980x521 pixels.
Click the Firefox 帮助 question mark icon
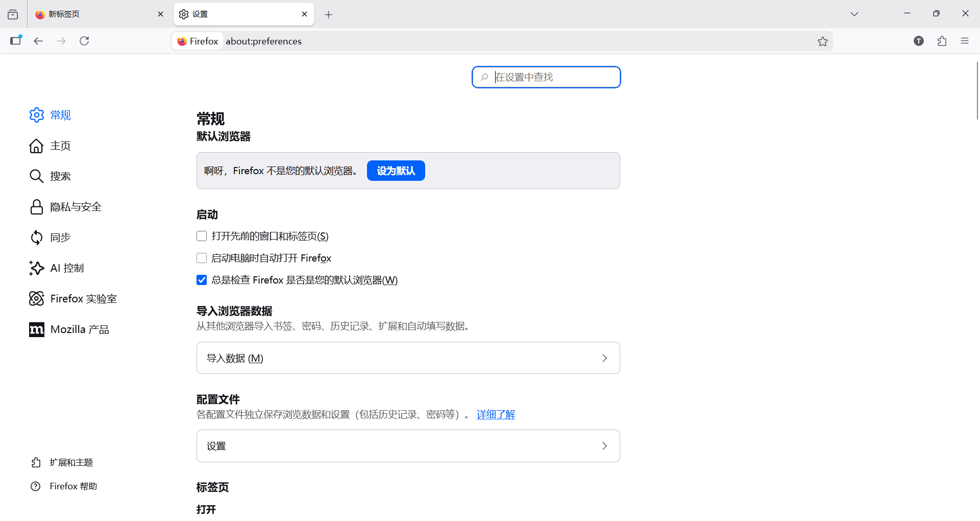(x=36, y=486)
